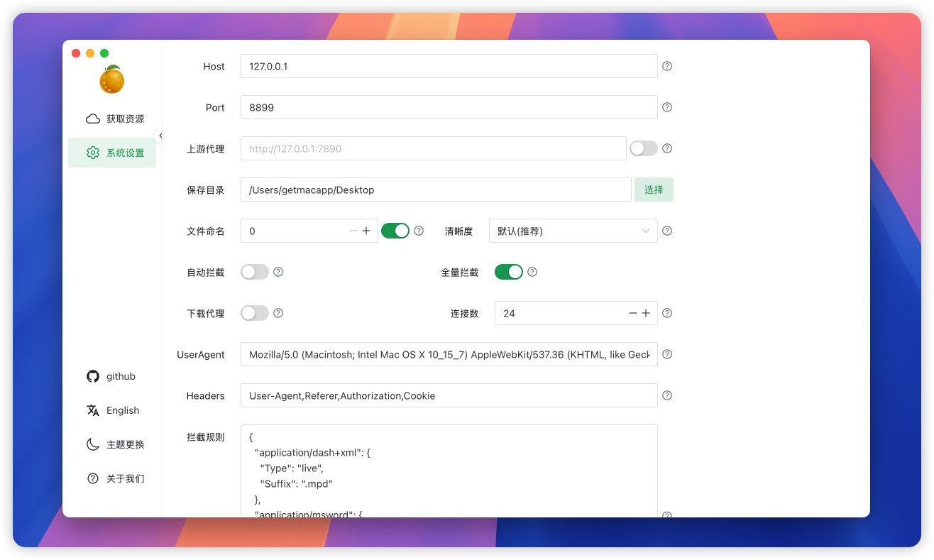This screenshot has height=560, width=934.
Task: Turn on the 自动拦截 toggle
Action: tap(255, 272)
